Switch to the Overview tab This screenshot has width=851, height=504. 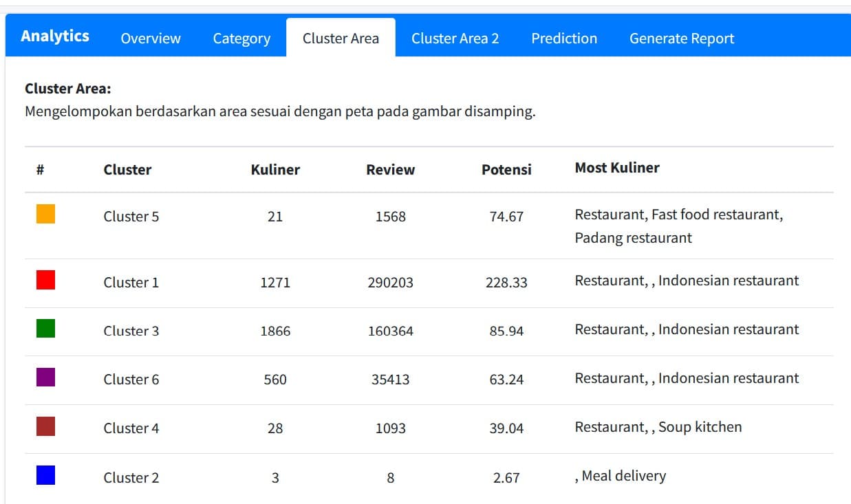click(150, 39)
